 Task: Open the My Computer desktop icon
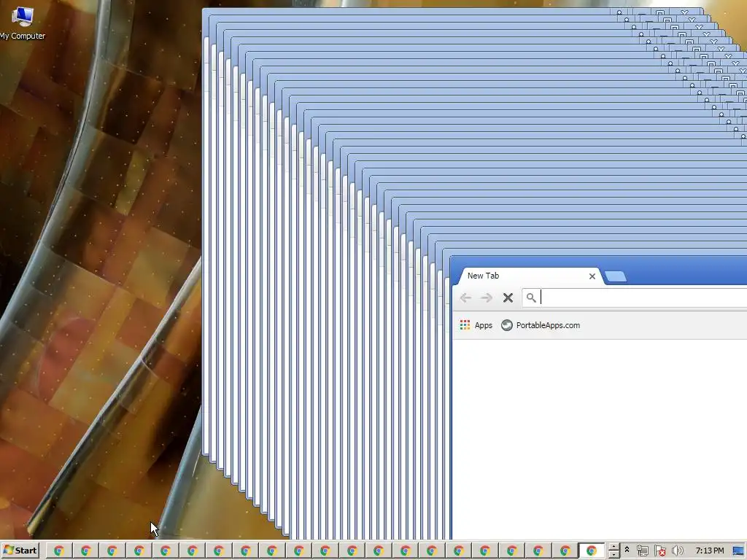[22, 23]
